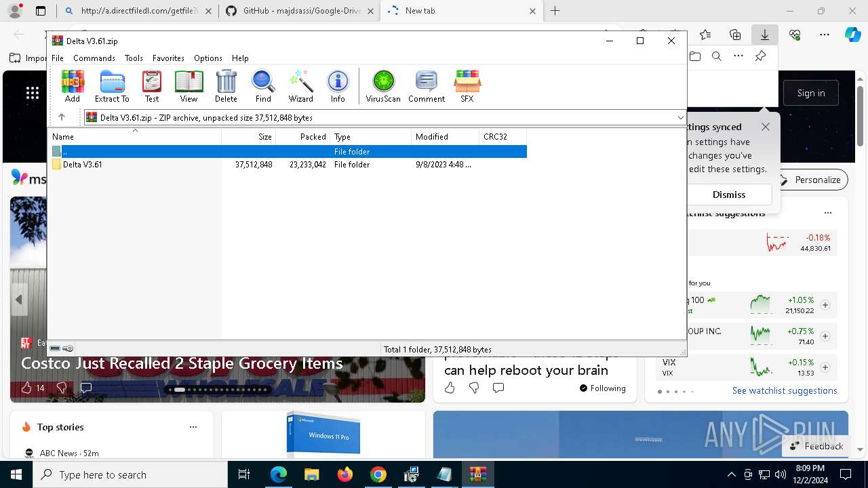Screen dimensions: 868x488
Task: Open the tab actions menu in Edge
Action: [x=41, y=11]
